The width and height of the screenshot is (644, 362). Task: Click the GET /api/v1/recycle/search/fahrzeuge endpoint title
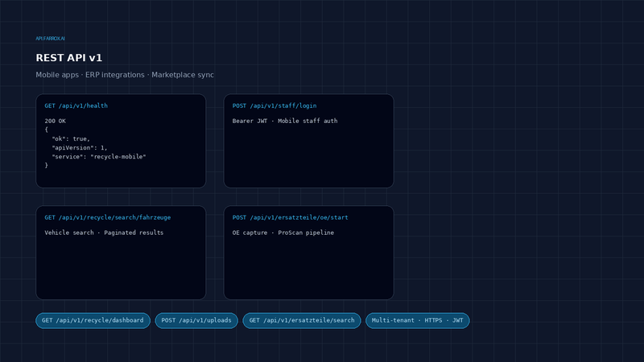[108, 217]
